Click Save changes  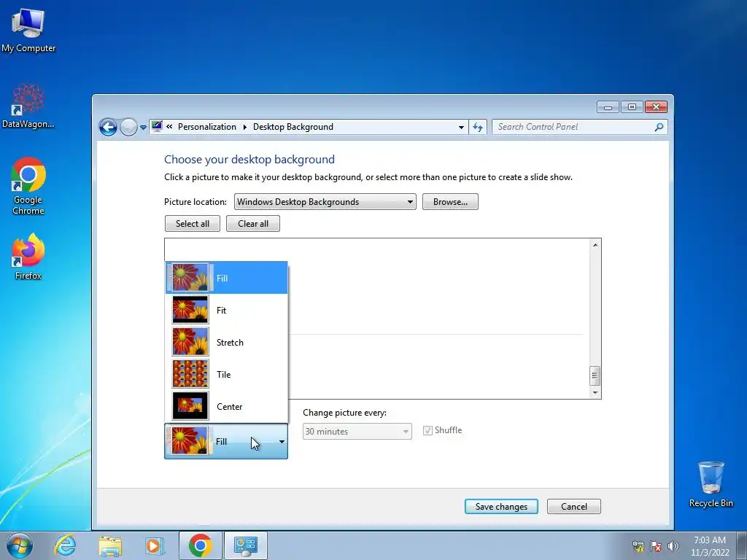[501, 507]
